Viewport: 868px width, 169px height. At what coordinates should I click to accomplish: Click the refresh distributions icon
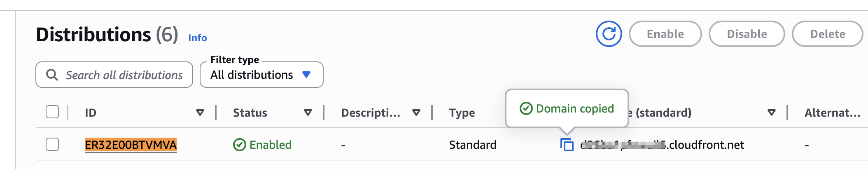pos(609,34)
